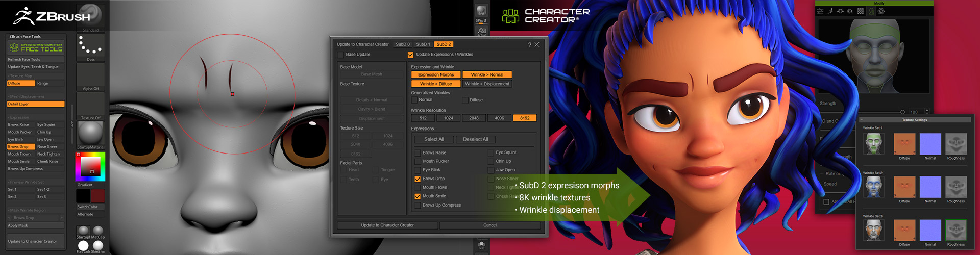The height and width of the screenshot is (255, 980).
Task: Check the Brows Raise expression checkbox
Action: pos(418,153)
